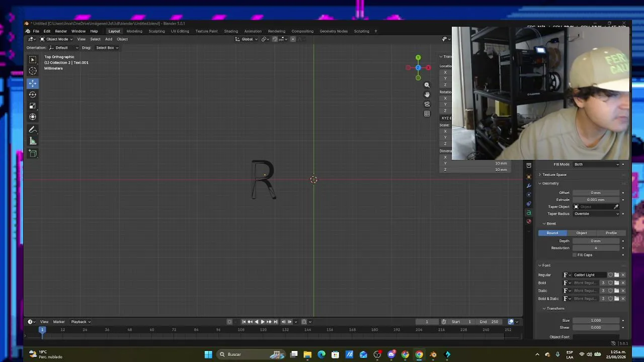This screenshot has width=644, height=362.
Task: Open Taper Radius Override dropdown
Action: pyautogui.click(x=596, y=214)
